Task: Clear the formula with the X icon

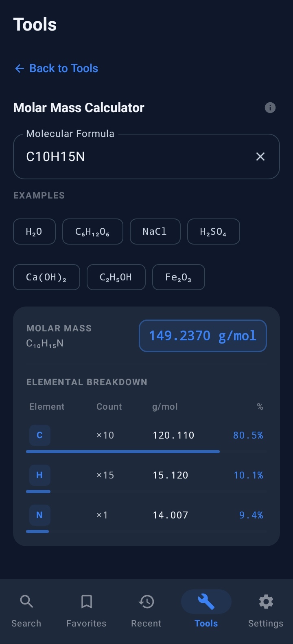Action: 260,157
